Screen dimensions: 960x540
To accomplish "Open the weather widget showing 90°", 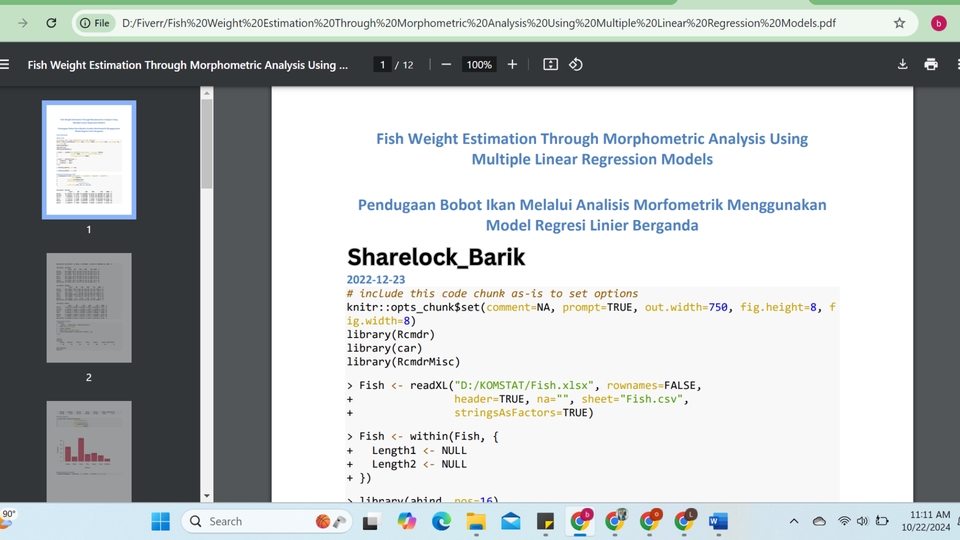I will [x=9, y=519].
